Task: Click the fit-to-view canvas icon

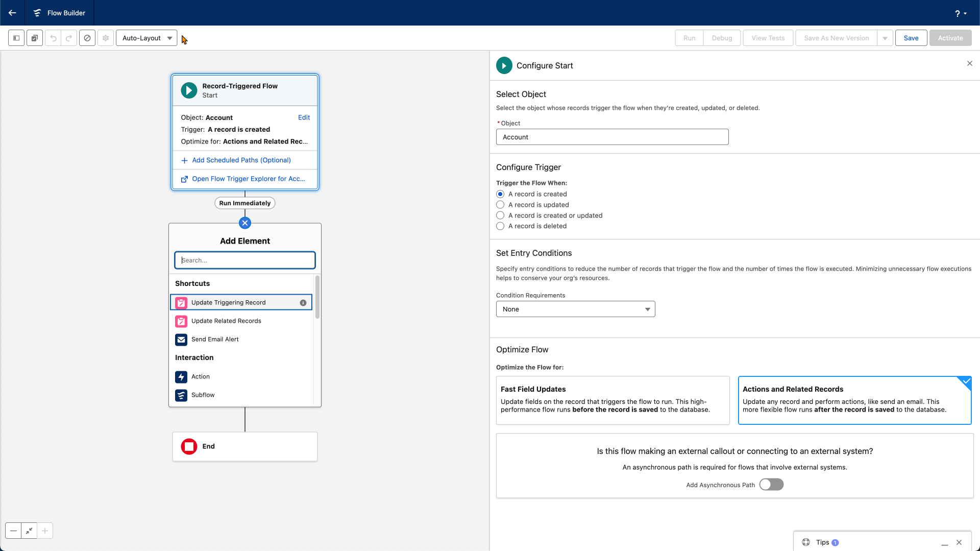Action: 29,531
